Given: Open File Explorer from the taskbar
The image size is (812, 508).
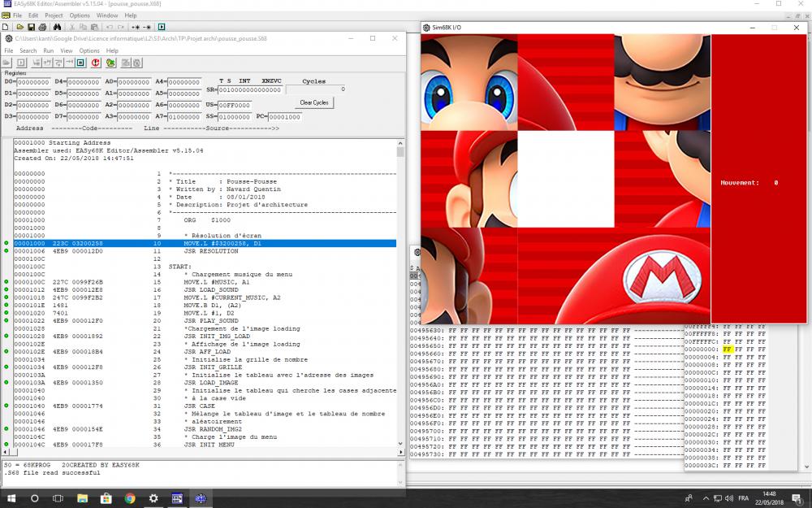Looking at the screenshot, I should point(82,498).
